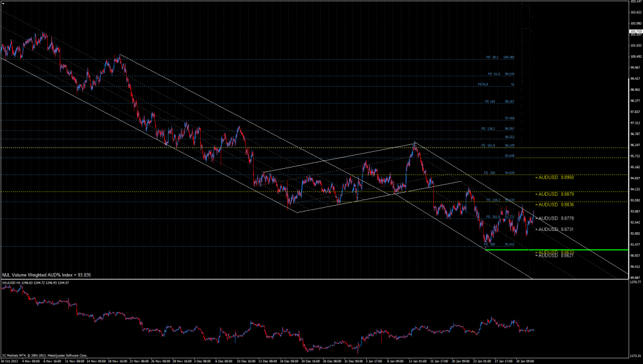Screen dimensions: 643x364
Task: Select the AUDUSD 0.8731 price label
Action: 556,230
